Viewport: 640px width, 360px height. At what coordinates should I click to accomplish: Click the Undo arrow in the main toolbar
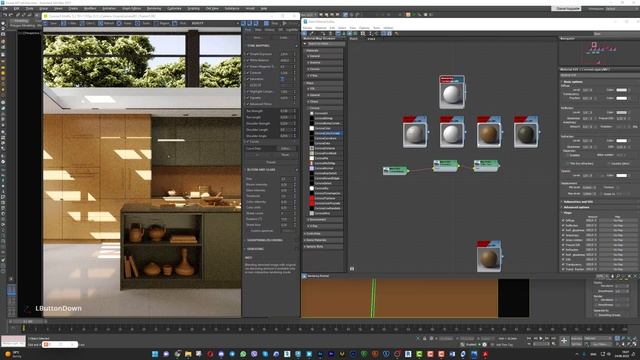pyautogui.click(x=5, y=15)
